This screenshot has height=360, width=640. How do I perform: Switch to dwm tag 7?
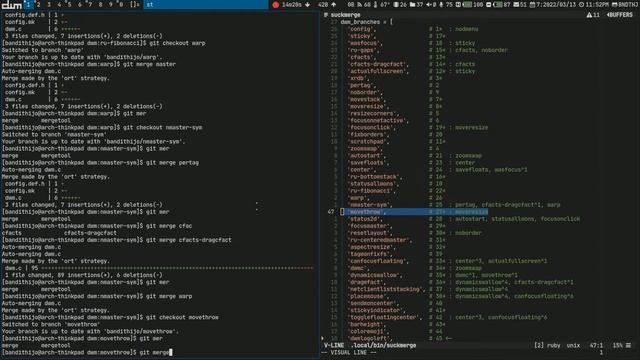(90, 4)
